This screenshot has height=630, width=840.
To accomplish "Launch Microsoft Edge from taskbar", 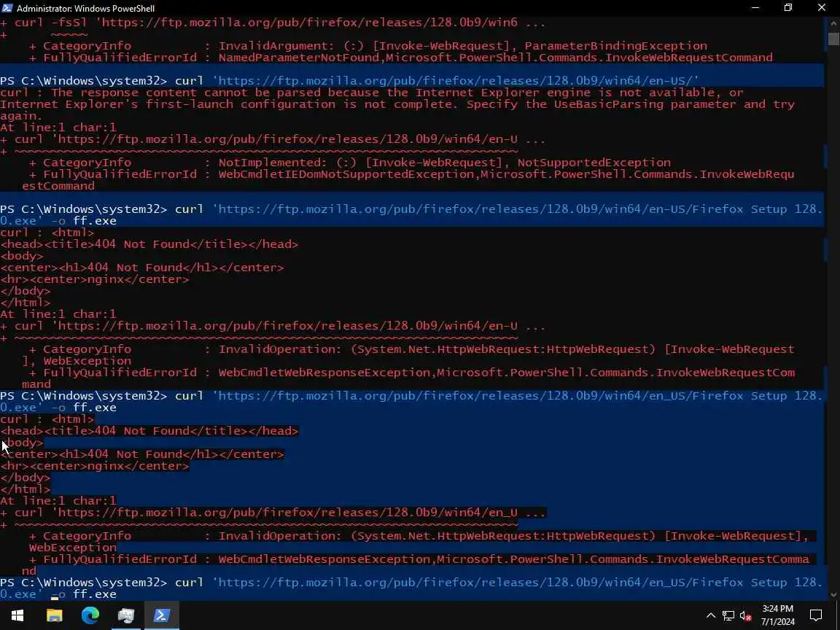I will pos(90,615).
